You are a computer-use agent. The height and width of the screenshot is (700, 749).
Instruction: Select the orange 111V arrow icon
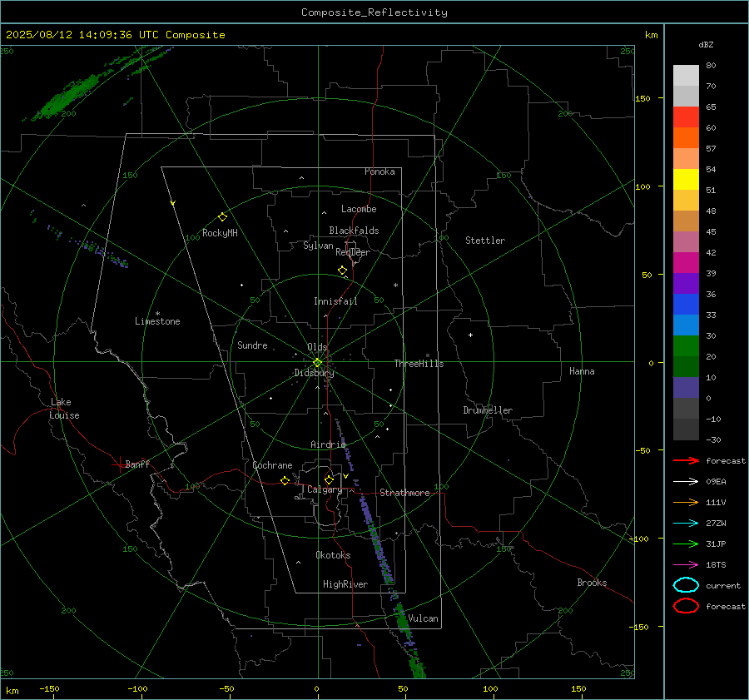pyautogui.click(x=686, y=502)
